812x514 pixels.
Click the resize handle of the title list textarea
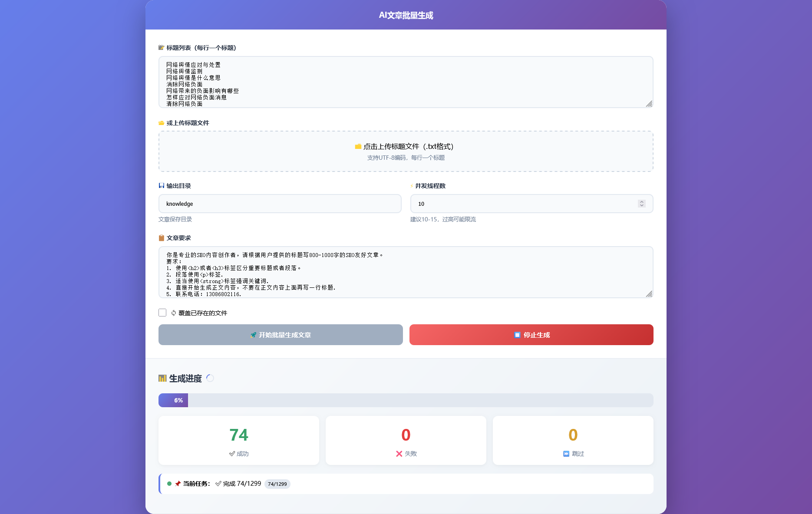click(649, 104)
